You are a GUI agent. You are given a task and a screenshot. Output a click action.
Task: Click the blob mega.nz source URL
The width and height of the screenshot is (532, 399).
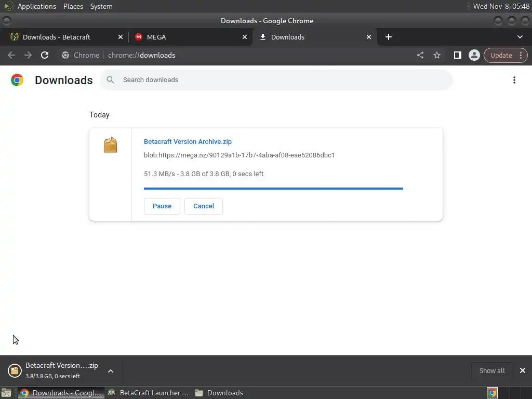239,155
